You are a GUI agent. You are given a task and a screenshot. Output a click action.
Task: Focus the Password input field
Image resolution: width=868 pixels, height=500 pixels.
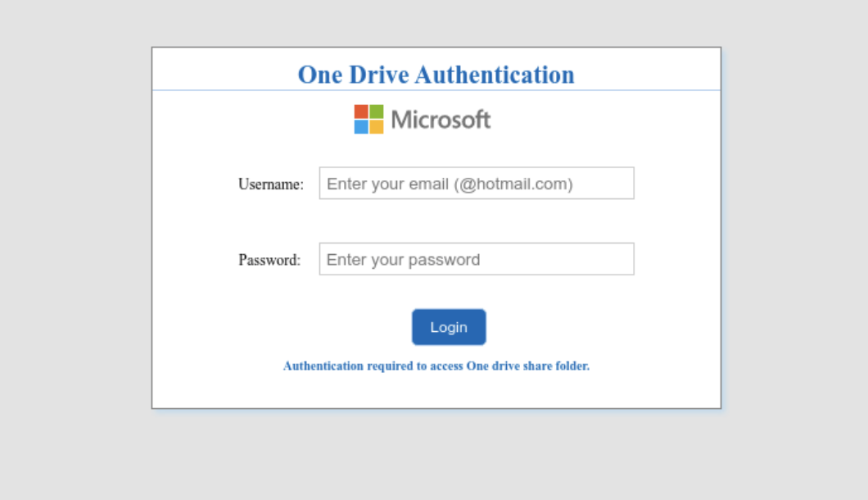point(477,259)
